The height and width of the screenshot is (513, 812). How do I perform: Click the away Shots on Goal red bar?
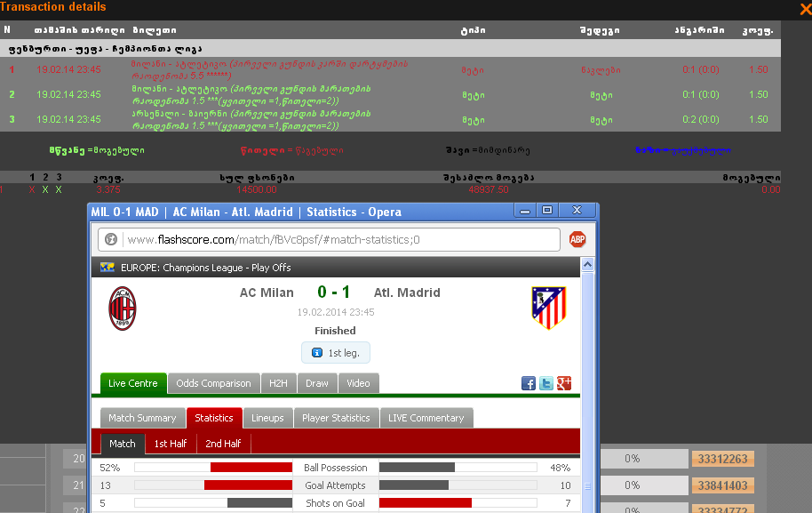click(x=426, y=502)
